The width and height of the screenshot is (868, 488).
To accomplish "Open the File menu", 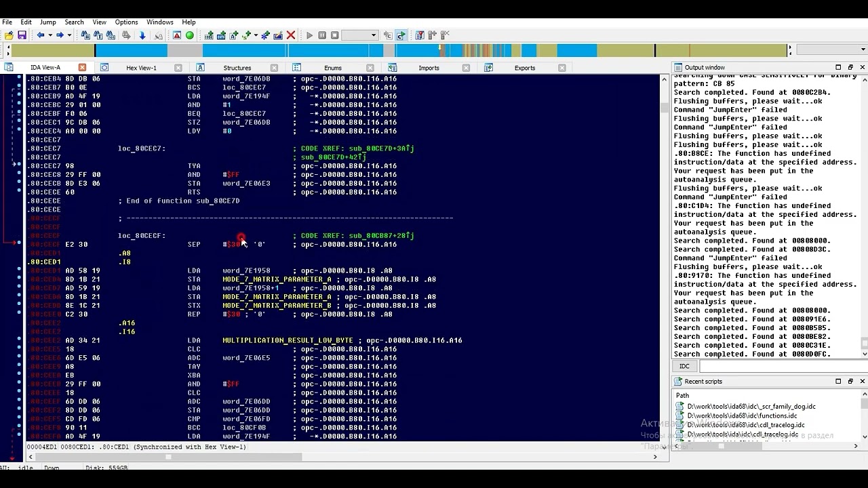I will tap(7, 22).
